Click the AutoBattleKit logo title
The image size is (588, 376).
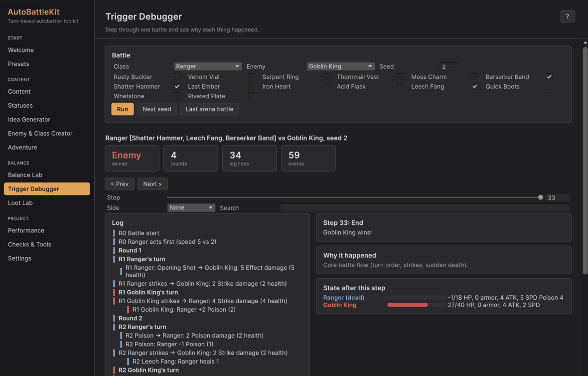(34, 12)
